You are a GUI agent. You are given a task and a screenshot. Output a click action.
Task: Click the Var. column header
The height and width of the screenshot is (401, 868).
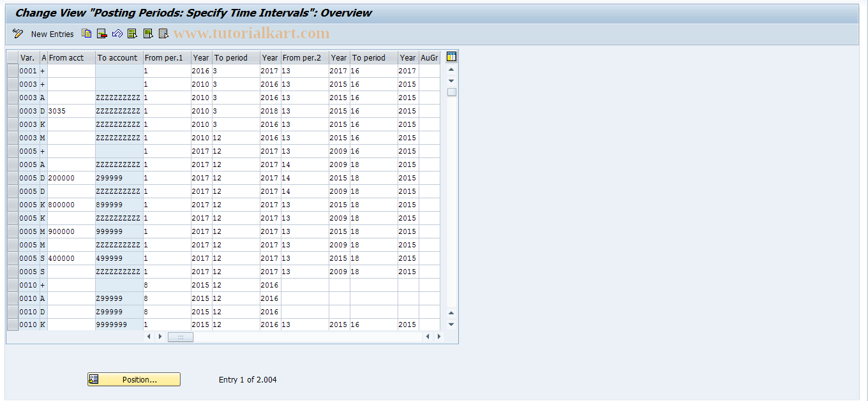(x=27, y=57)
